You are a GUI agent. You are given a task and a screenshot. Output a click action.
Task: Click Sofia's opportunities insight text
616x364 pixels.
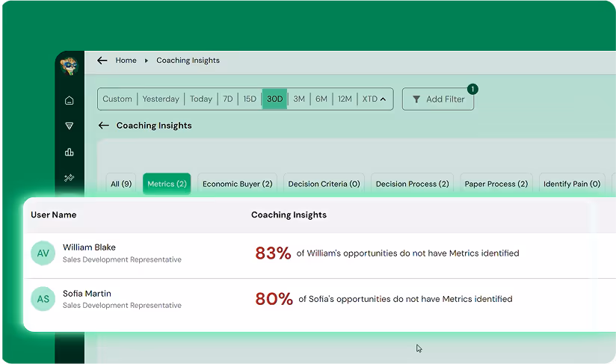point(405,299)
